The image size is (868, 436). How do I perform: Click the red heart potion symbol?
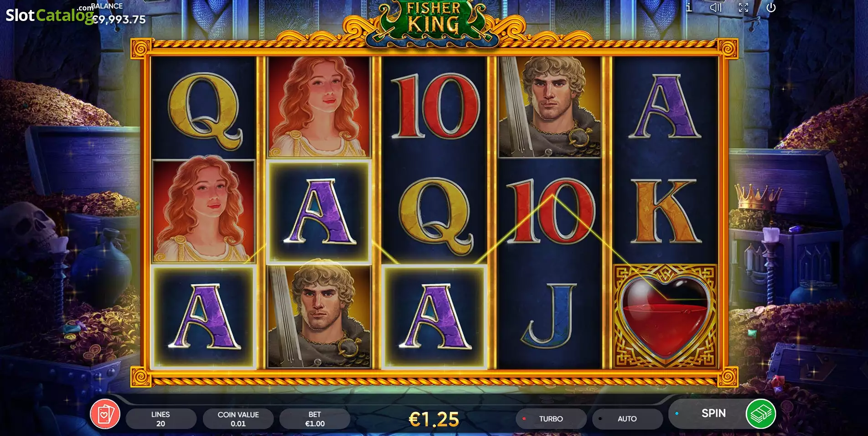tap(666, 317)
